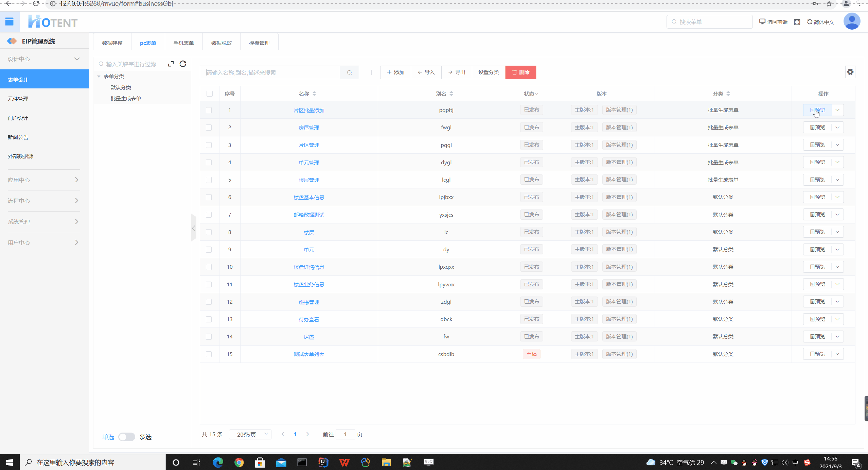Click the fullscreen icon in the header

click(x=797, y=22)
